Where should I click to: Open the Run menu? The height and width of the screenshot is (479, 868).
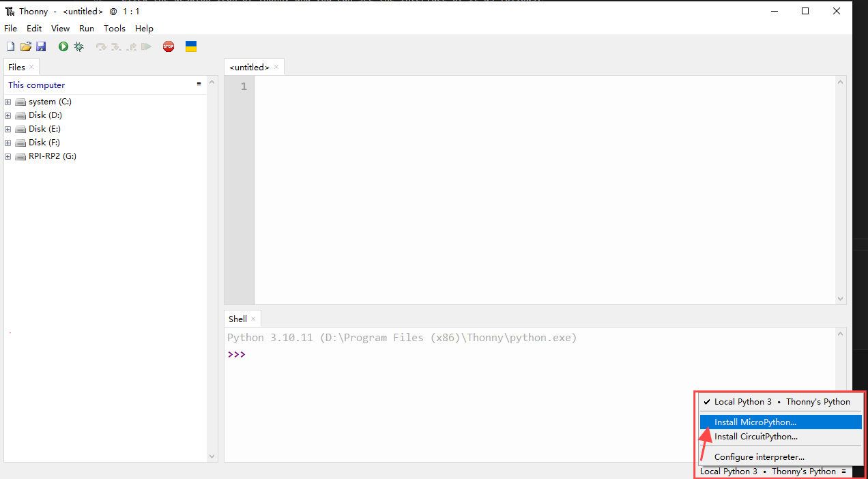pyautogui.click(x=87, y=29)
